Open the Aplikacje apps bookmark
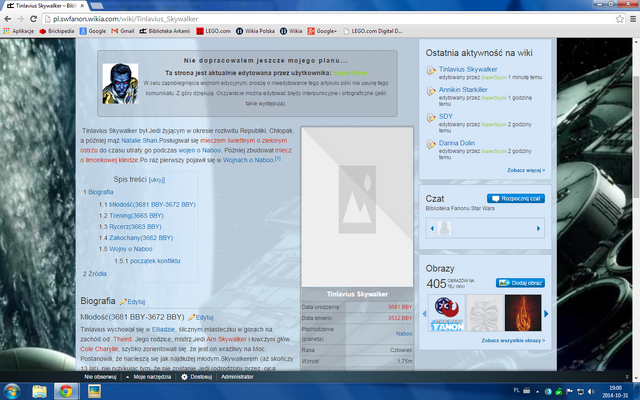Viewport: 640px width, 400px height. 19,31
